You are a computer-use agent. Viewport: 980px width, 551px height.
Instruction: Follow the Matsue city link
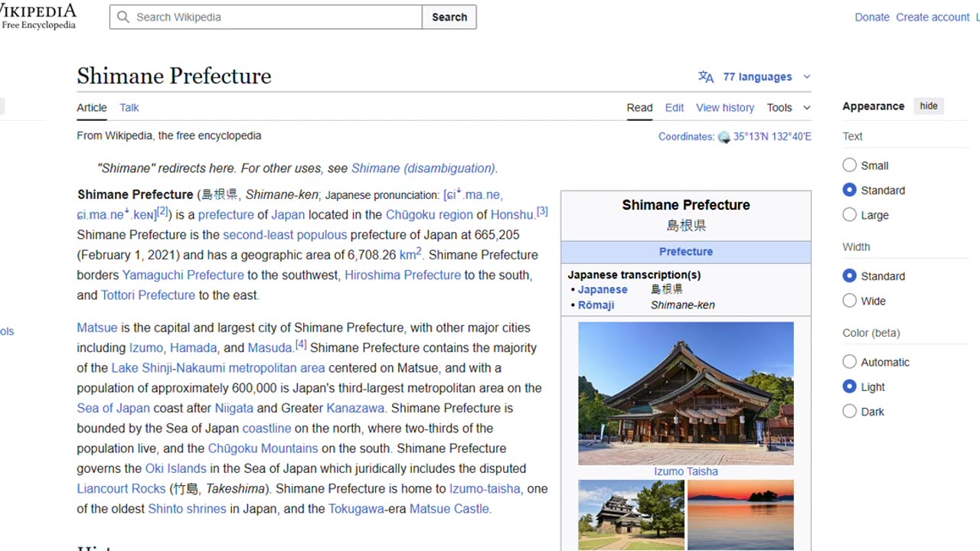pyautogui.click(x=97, y=328)
